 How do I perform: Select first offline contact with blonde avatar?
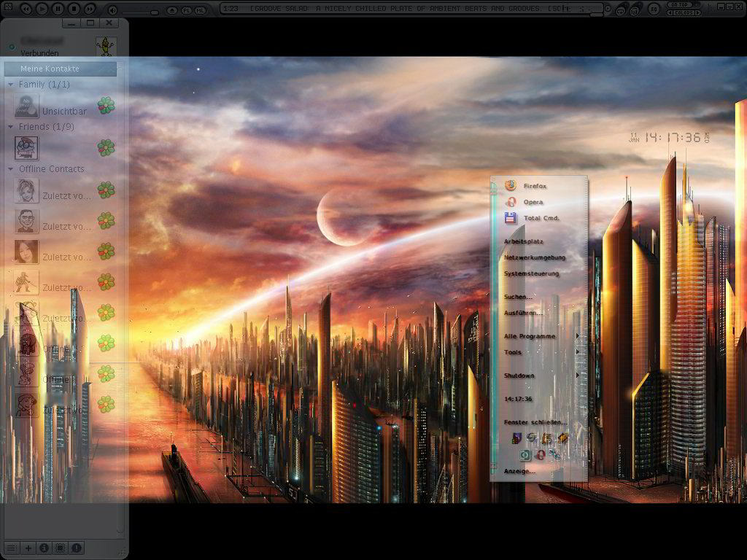62,190
